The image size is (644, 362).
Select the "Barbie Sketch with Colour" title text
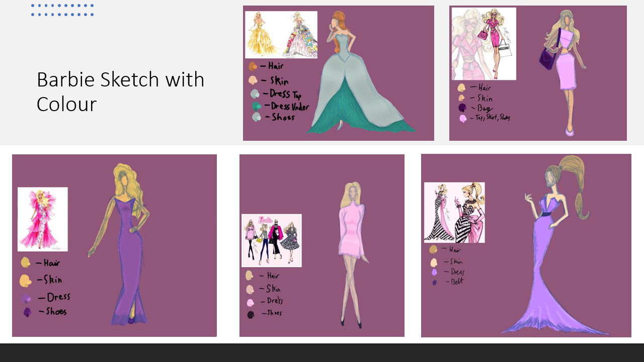(120, 92)
